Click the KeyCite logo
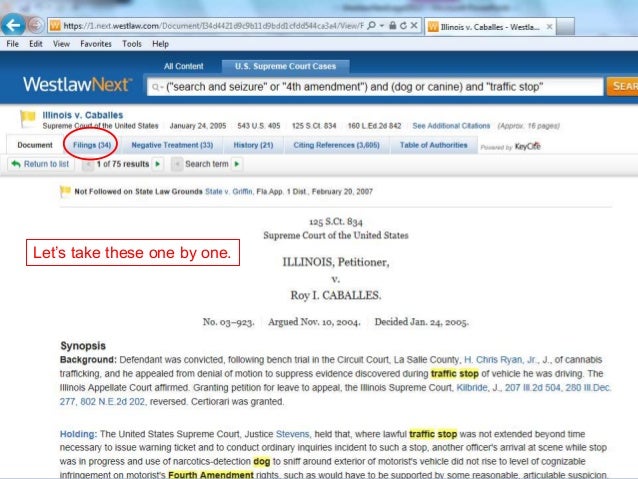 pos(527,146)
